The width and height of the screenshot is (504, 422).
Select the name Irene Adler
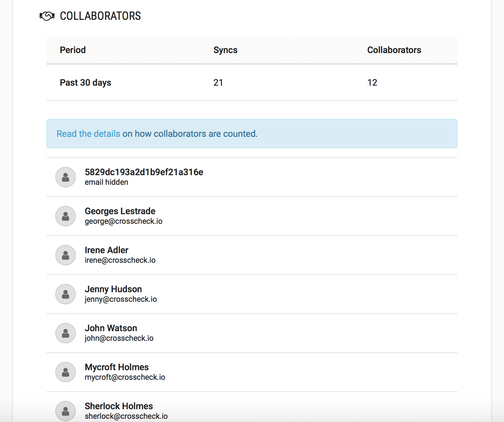click(106, 250)
